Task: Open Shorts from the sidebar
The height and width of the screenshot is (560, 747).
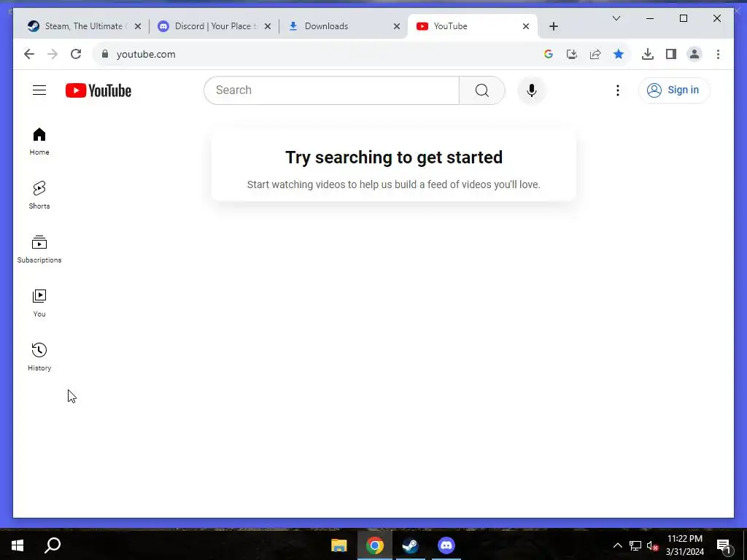Action: click(39, 195)
